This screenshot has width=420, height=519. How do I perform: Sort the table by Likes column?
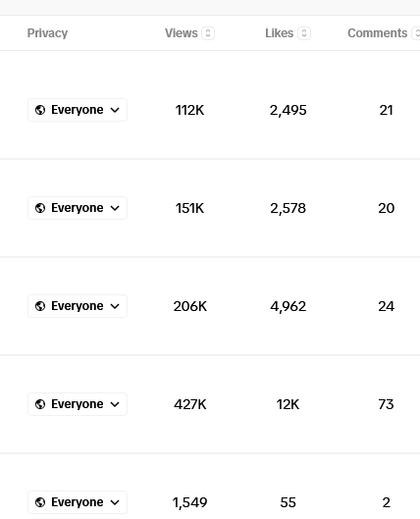[x=304, y=33]
